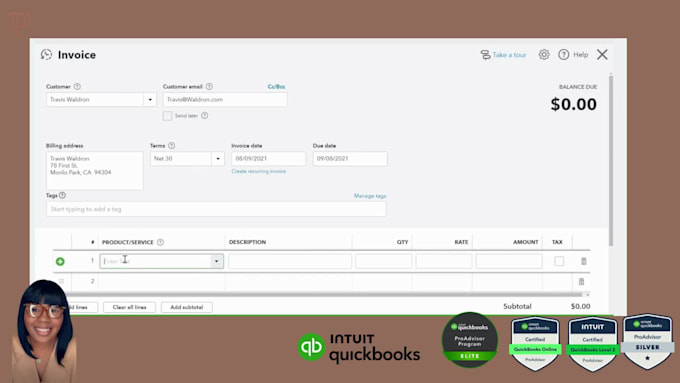Click the Manage tags link
Screen dimensions: 680x383
click(370, 196)
